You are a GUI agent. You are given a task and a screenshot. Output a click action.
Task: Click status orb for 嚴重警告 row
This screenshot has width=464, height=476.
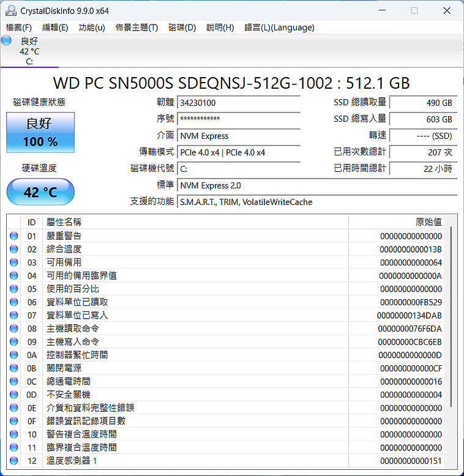[x=13, y=236]
